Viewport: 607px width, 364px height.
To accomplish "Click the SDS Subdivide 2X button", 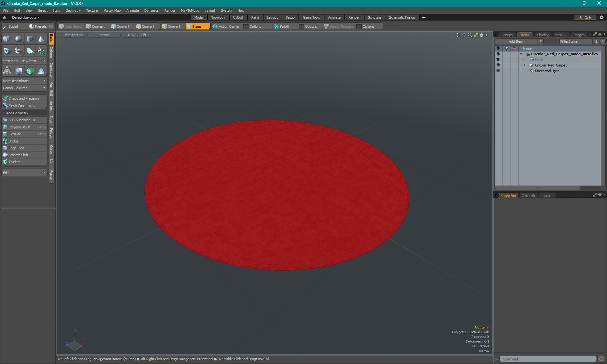I will click(x=24, y=120).
